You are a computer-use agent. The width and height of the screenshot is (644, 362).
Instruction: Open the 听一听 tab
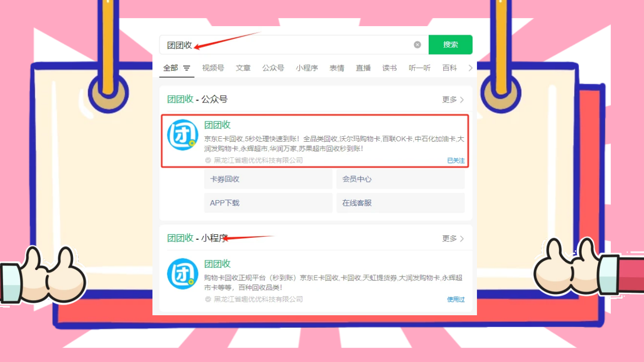(420, 68)
